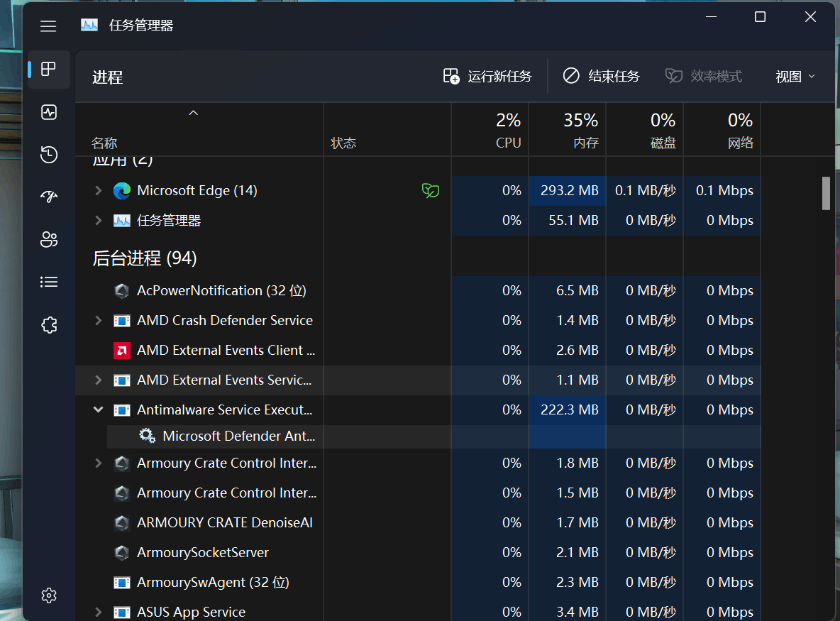
Task: Click 运行新任务 run new task button
Action: 487,76
